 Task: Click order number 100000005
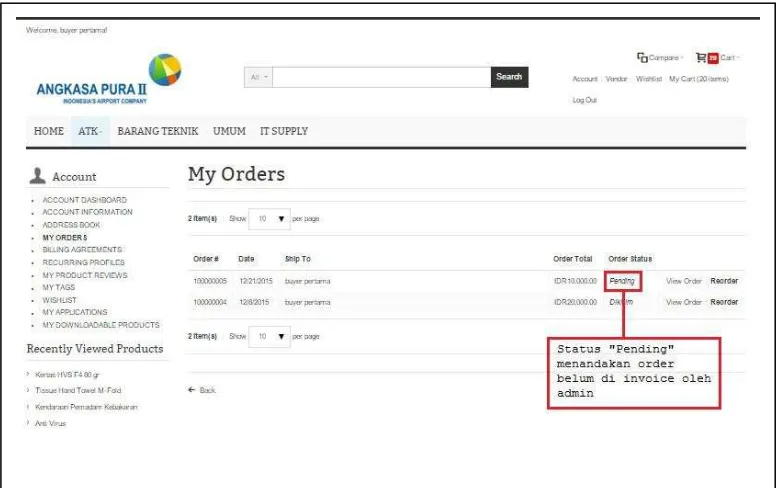[210, 282]
